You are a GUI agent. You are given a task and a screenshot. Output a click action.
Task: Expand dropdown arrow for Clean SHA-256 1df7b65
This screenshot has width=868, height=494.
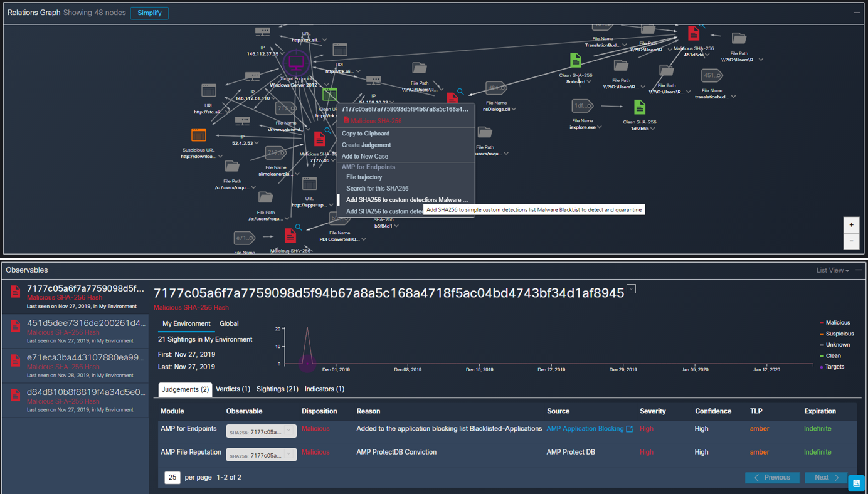(653, 129)
